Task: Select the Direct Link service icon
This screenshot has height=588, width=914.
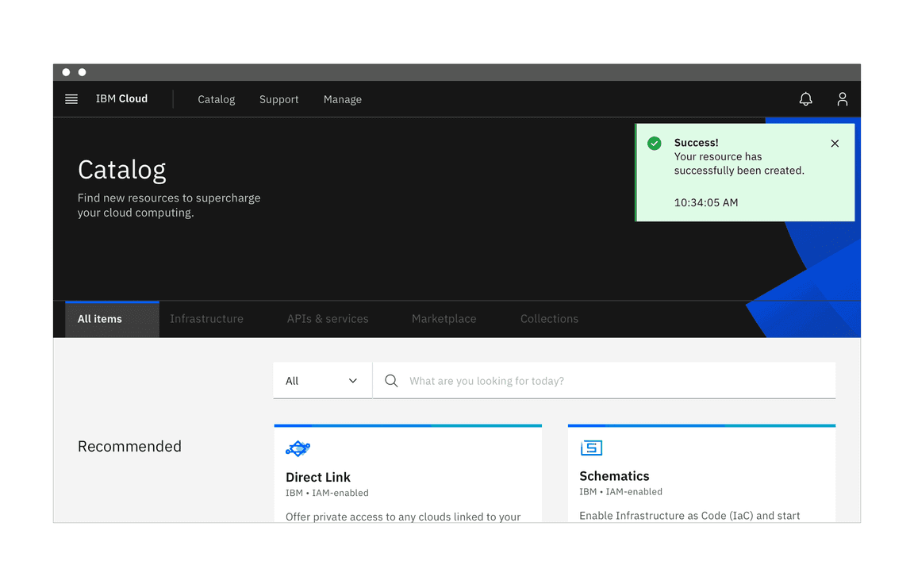Action: click(x=298, y=448)
